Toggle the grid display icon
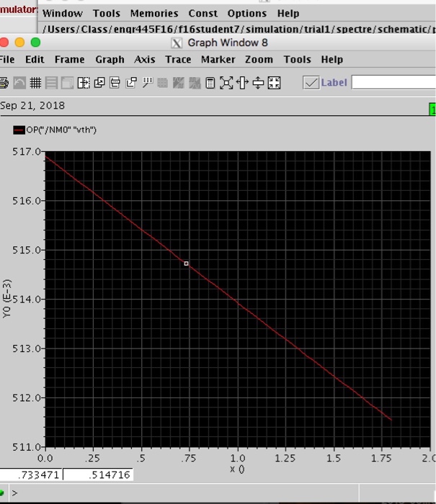This screenshot has width=436, height=504. [x=35, y=83]
